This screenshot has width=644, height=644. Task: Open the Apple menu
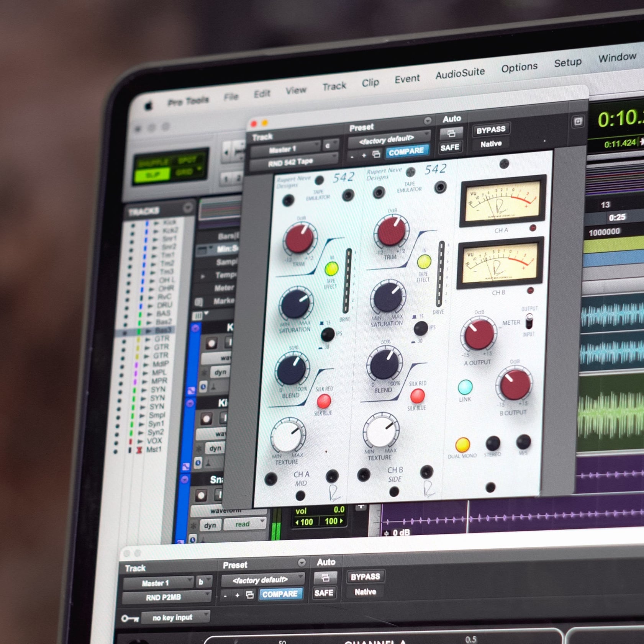(148, 106)
